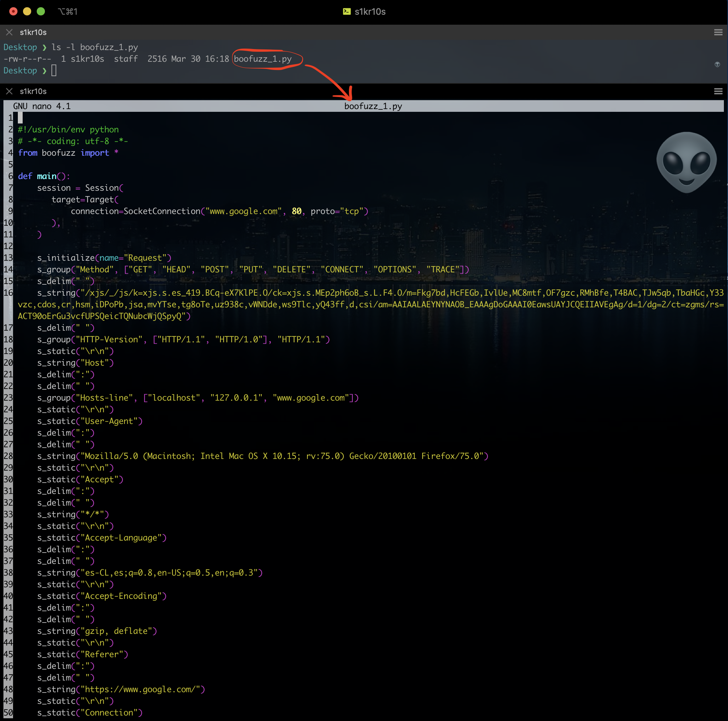Minimize the window with the yellow button

[x=27, y=12]
